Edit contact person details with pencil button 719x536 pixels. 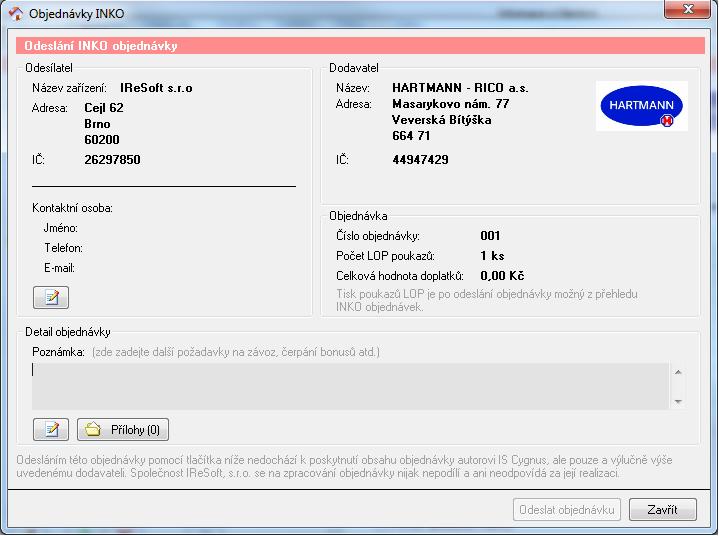tap(51, 298)
